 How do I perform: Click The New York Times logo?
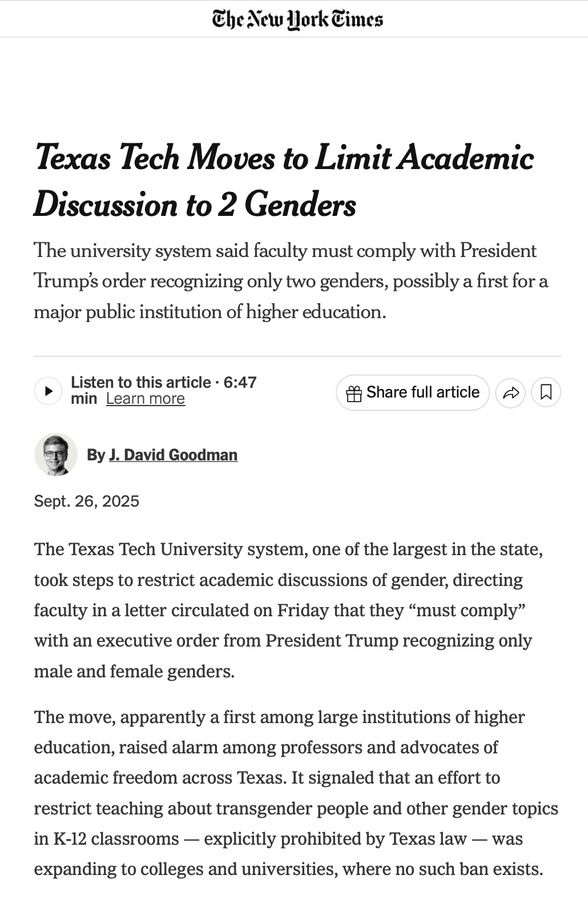tap(297, 19)
